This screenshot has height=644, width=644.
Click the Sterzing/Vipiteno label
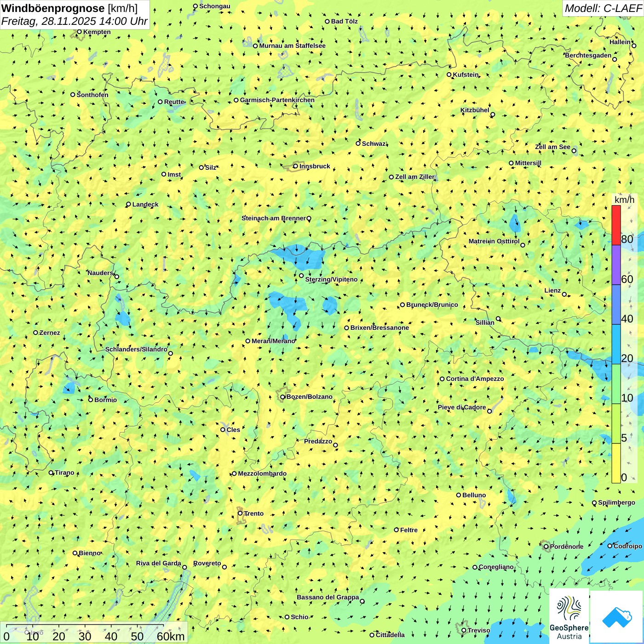[331, 279]
